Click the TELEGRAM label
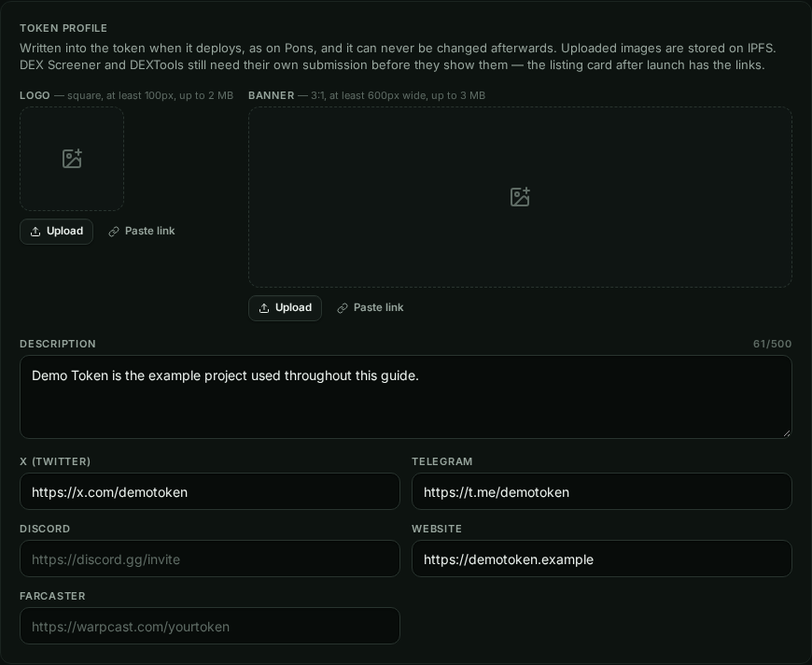 click(441, 461)
